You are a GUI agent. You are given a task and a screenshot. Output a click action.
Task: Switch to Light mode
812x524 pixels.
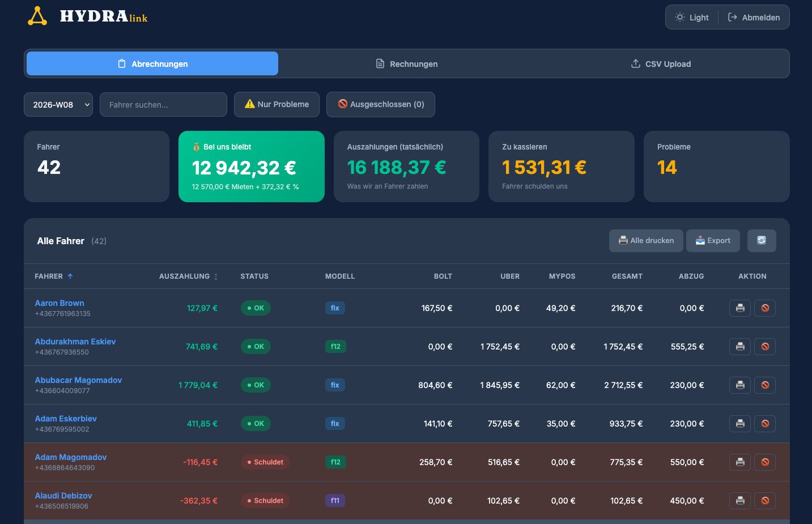[691, 17]
